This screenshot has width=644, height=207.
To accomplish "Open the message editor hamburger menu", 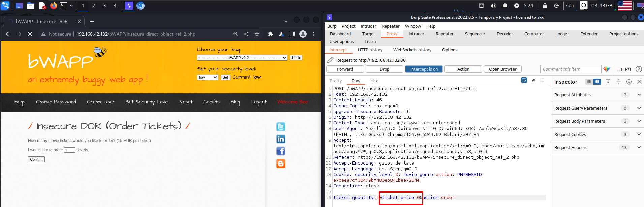I will click(543, 80).
